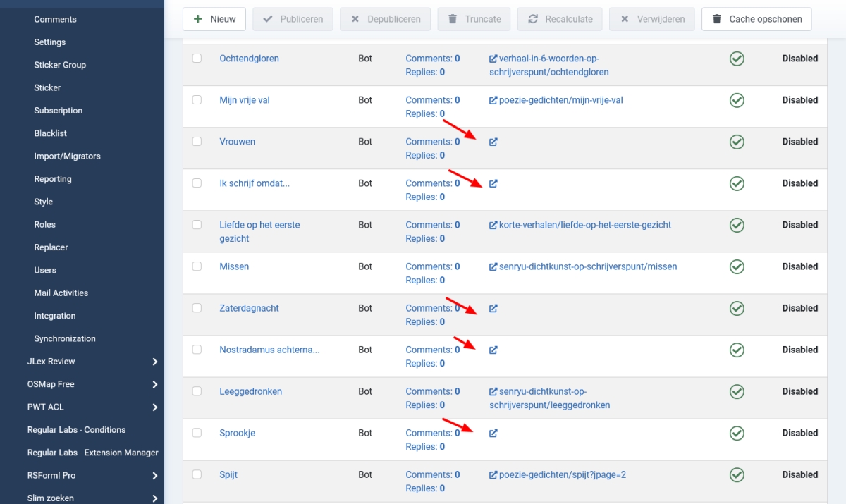Viewport: 846px width, 504px height.
Task: Click the external link icon in Vrouwen row
Action: tap(493, 142)
